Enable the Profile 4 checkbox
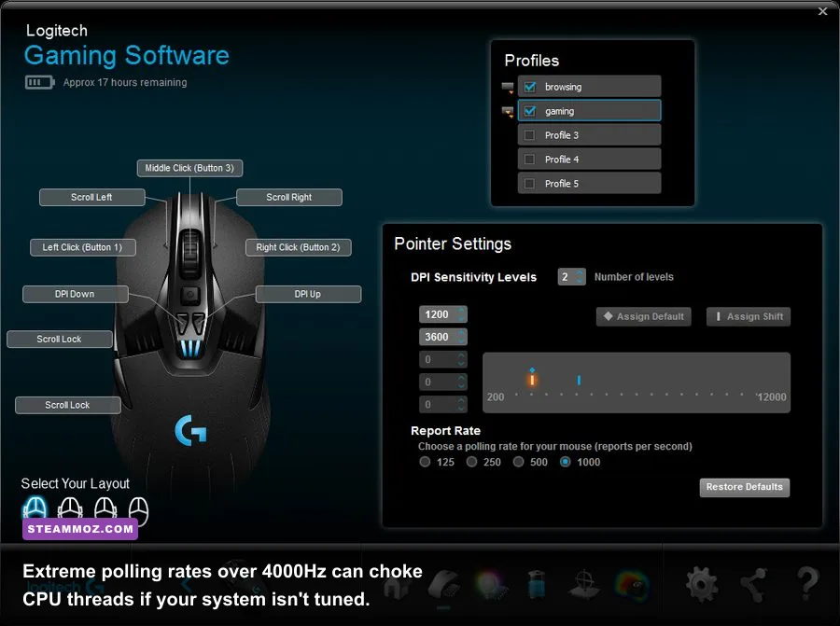840x626 pixels. coord(530,159)
